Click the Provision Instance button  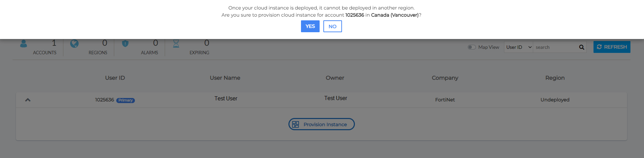[321, 124]
